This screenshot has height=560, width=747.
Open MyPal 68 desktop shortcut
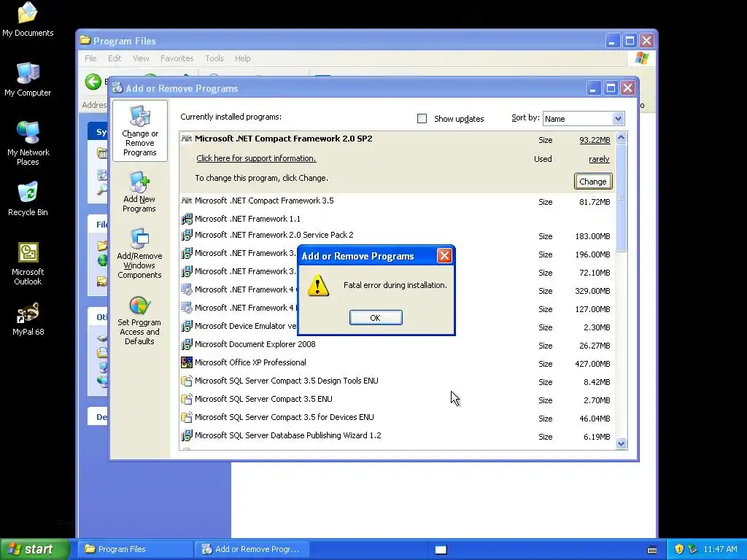point(28,319)
